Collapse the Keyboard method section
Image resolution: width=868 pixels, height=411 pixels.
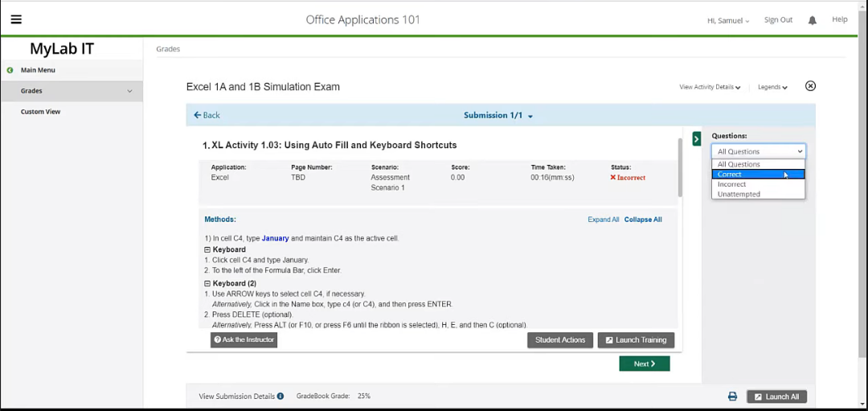[207, 250]
